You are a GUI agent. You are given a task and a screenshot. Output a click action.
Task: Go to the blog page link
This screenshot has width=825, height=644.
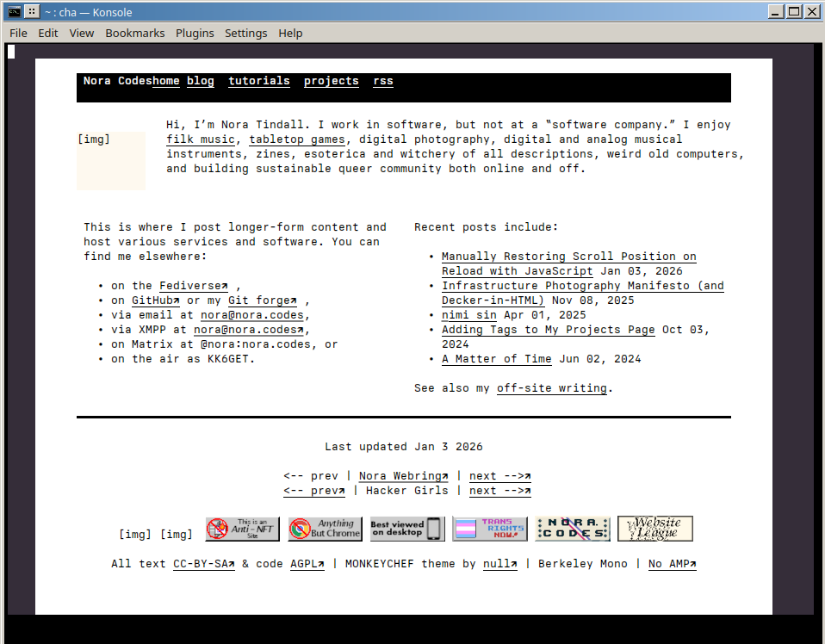(201, 81)
